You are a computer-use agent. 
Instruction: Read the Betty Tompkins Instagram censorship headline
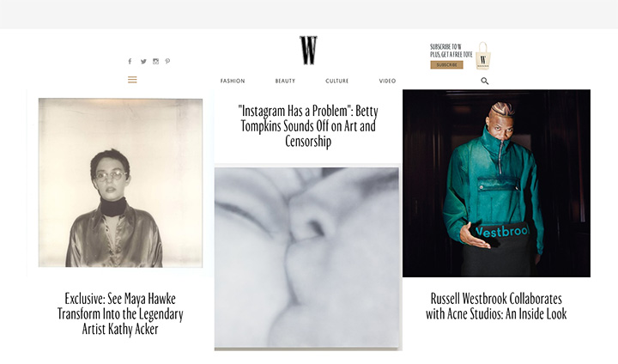tap(308, 126)
